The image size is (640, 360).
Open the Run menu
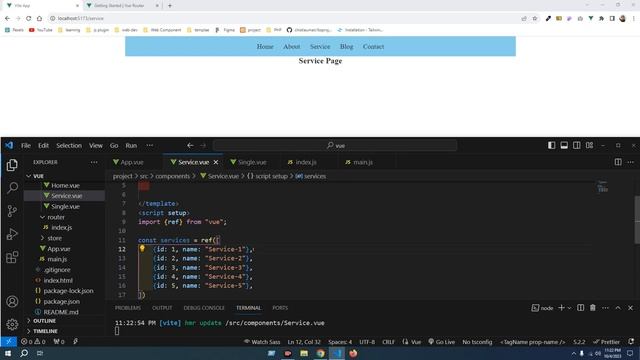(131, 145)
